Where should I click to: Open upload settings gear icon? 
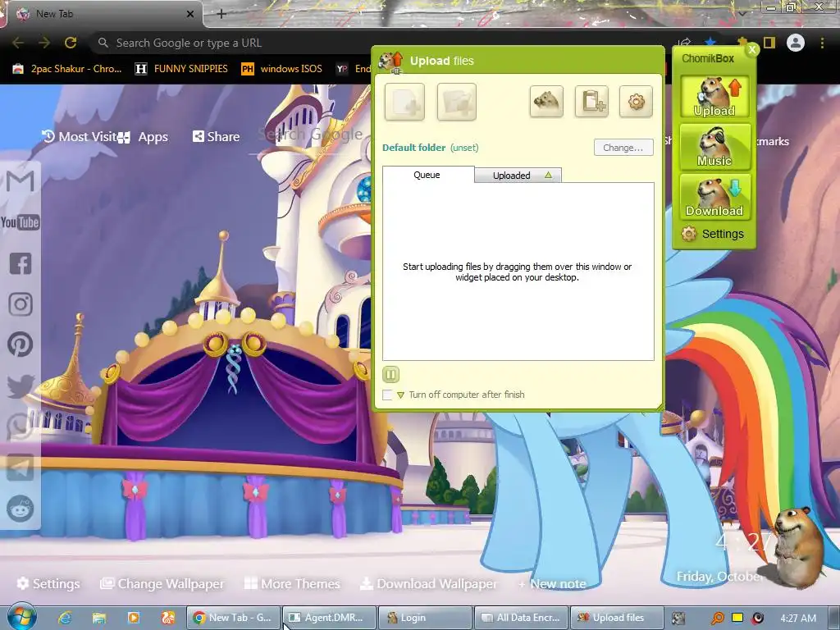(x=636, y=101)
